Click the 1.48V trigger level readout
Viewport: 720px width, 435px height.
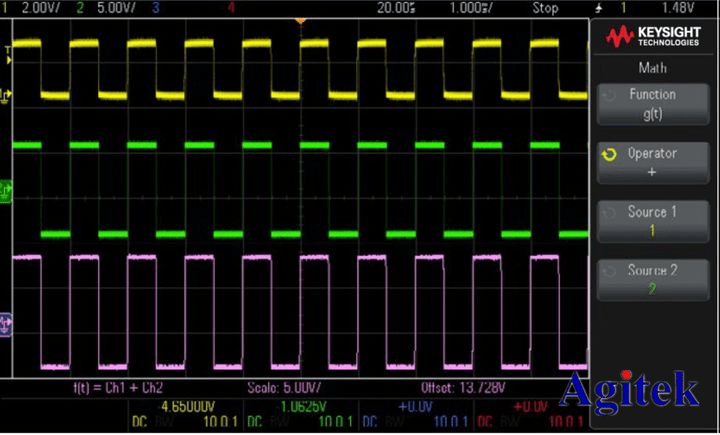coord(678,8)
